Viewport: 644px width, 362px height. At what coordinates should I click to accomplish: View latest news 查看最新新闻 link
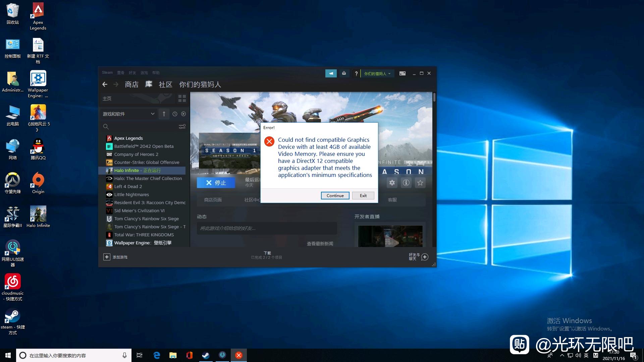click(x=320, y=244)
